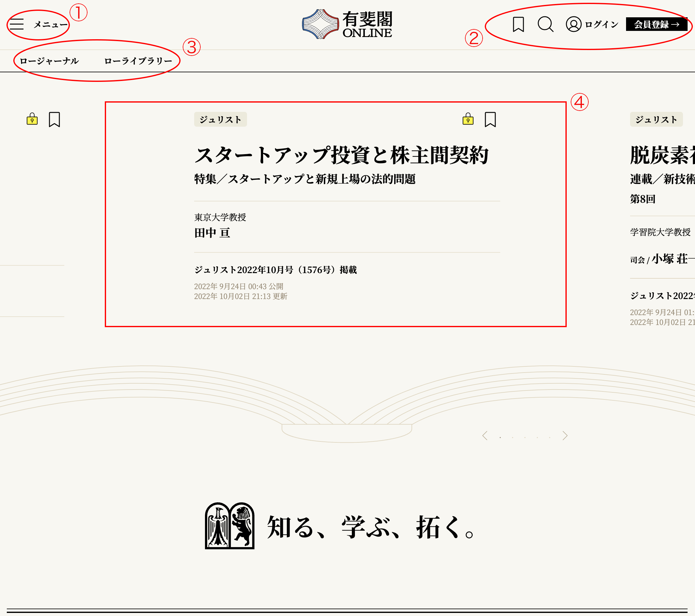Toggle the bookmark on the center article
The height and width of the screenshot is (616, 695).
490,119
